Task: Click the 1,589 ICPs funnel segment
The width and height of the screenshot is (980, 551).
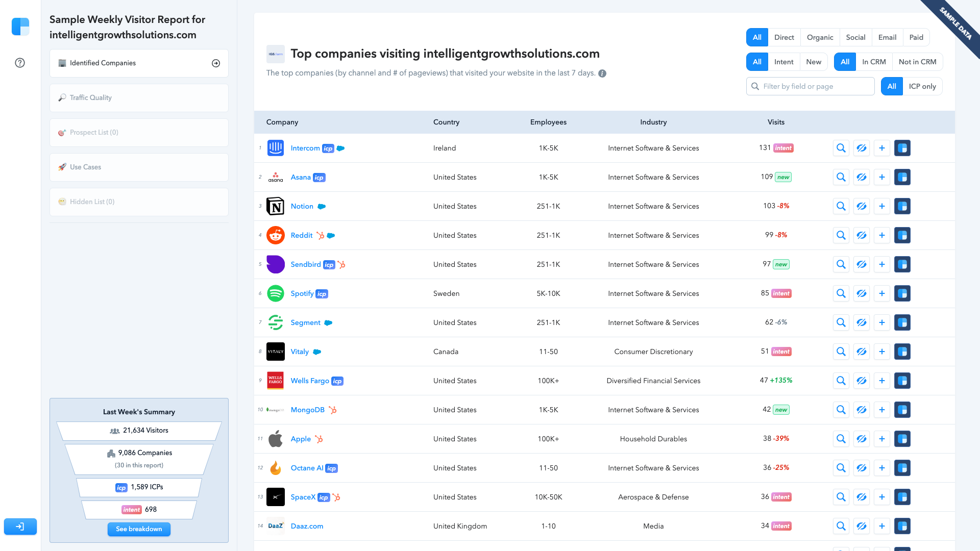Action: pyautogui.click(x=139, y=487)
